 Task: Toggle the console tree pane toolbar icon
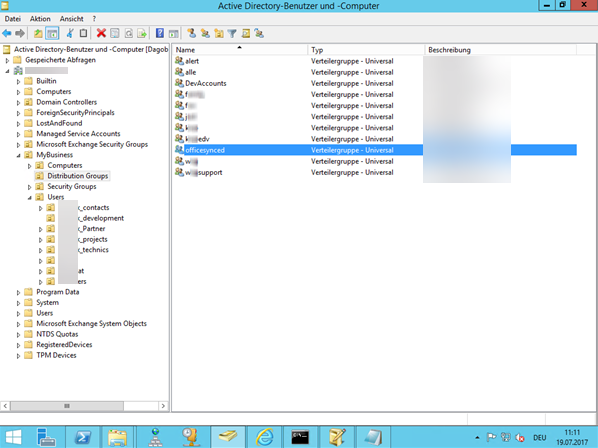pos(52,34)
